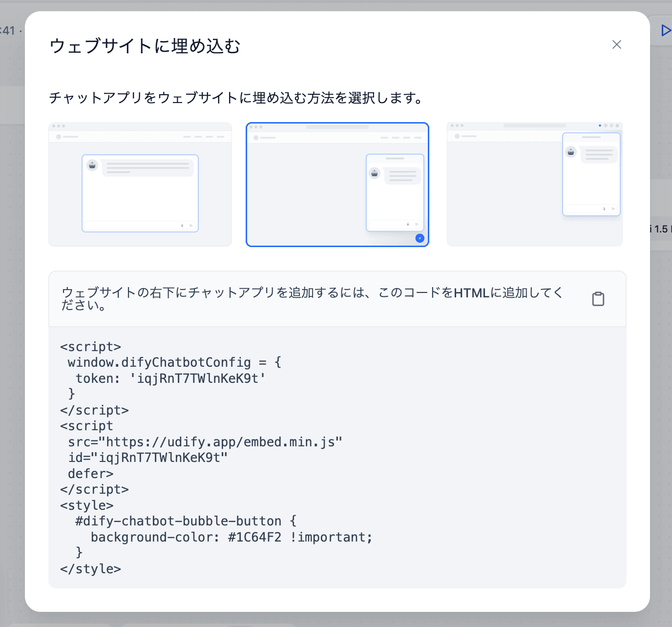Click the token line in the code
The image size is (672, 627).
coord(170,378)
